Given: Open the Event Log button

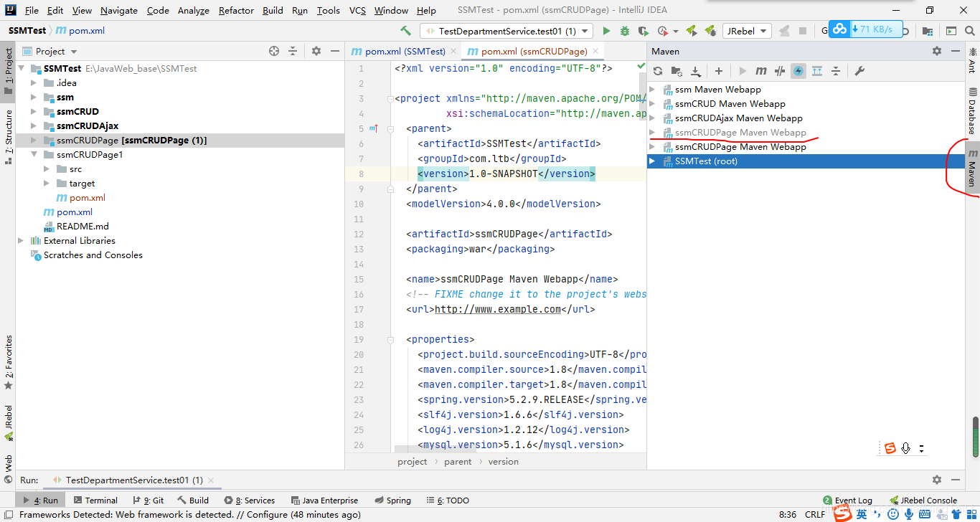Looking at the screenshot, I should pos(847,500).
